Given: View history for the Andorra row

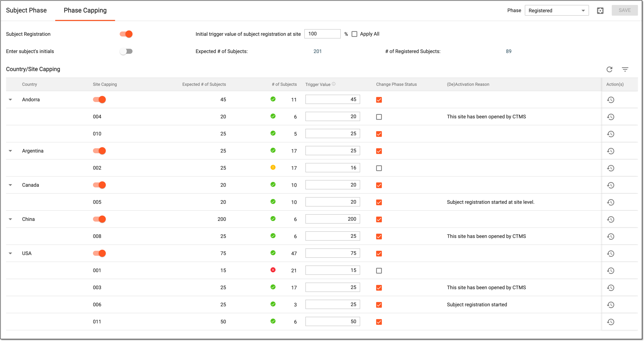Looking at the screenshot, I should tap(611, 100).
